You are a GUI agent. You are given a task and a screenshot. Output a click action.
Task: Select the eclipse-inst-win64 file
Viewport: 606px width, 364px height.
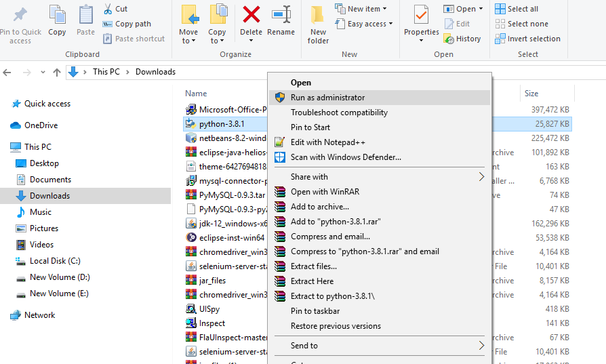(x=226, y=238)
